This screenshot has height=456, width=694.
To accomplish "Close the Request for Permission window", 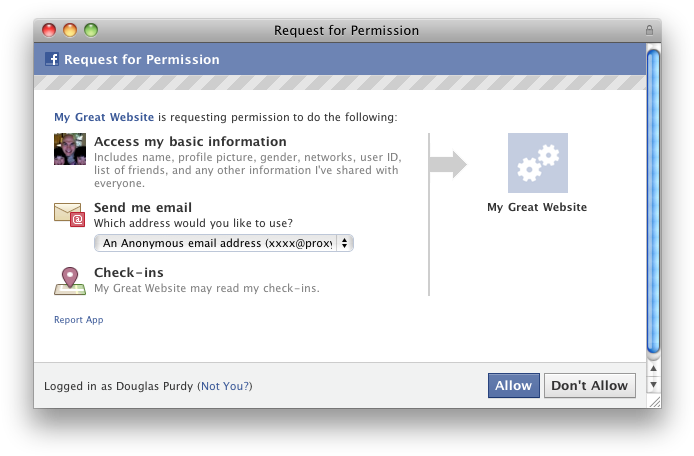I will 48,30.
